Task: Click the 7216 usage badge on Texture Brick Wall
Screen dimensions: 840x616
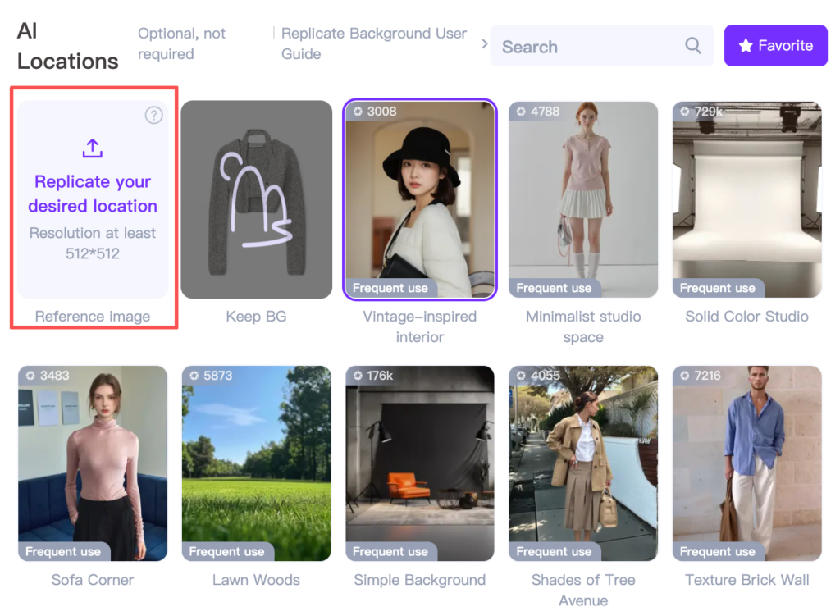Action: [701, 376]
